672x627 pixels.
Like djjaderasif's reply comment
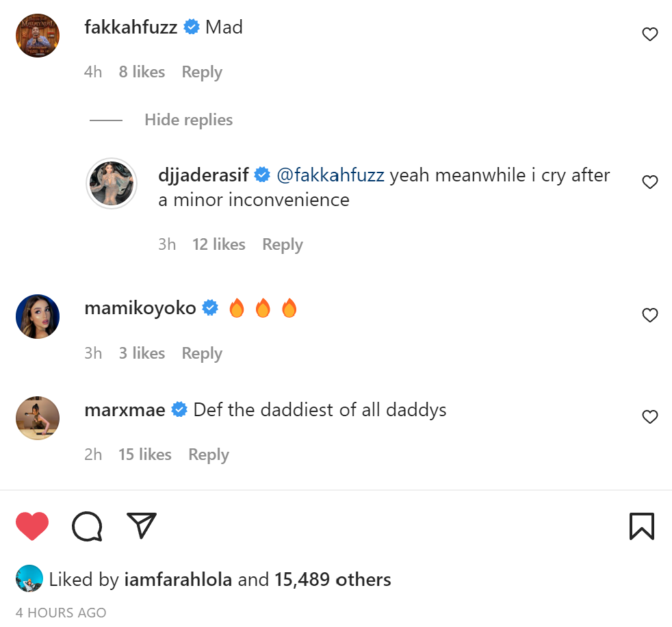tap(649, 182)
